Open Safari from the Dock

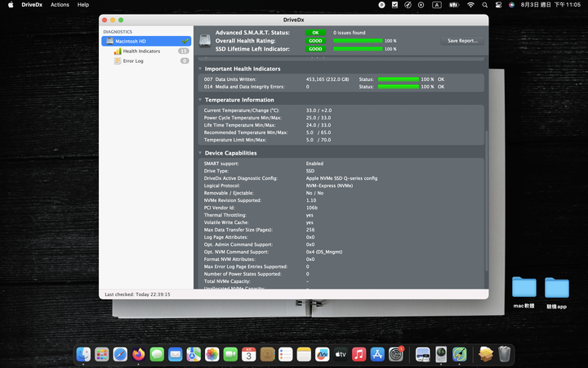120,354
